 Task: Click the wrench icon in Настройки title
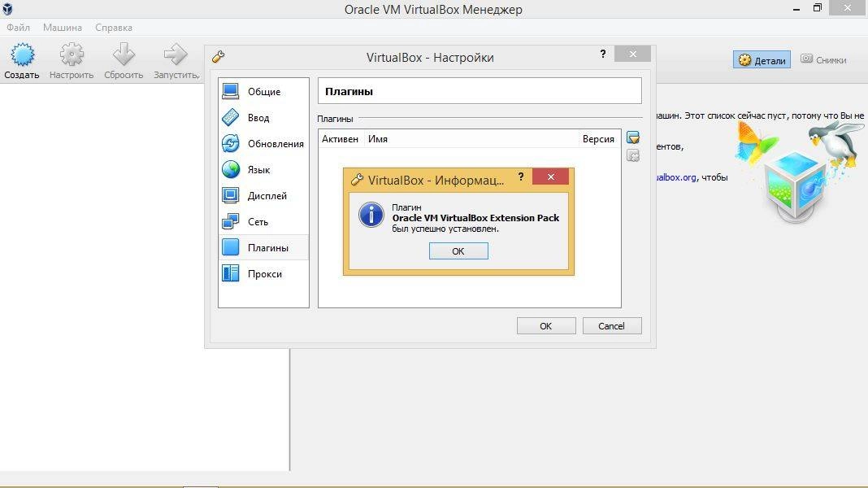coord(218,56)
